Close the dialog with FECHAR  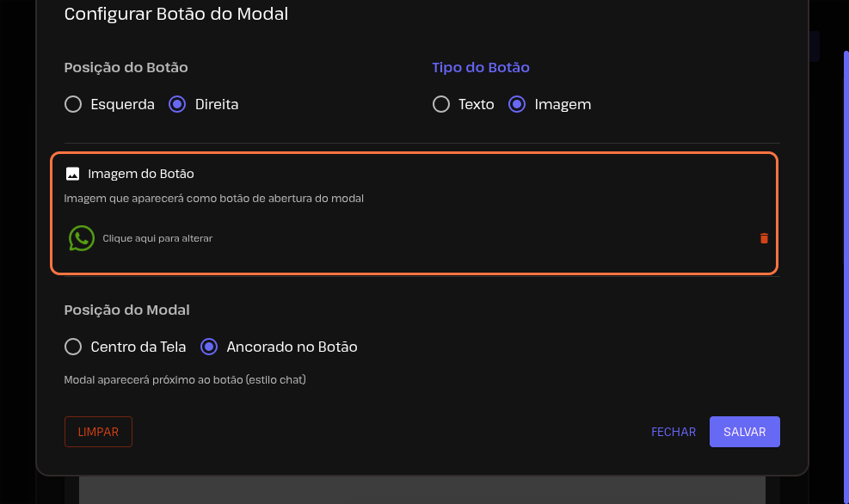coord(674,432)
